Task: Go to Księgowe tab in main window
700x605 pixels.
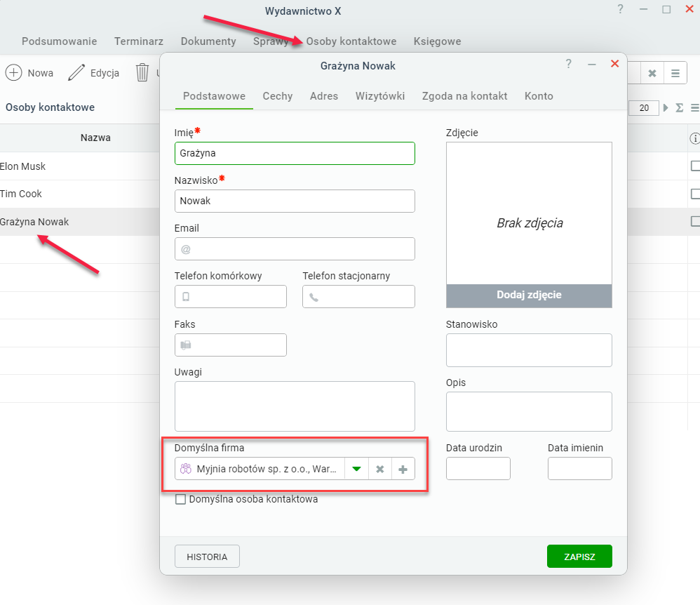Action: coord(438,41)
